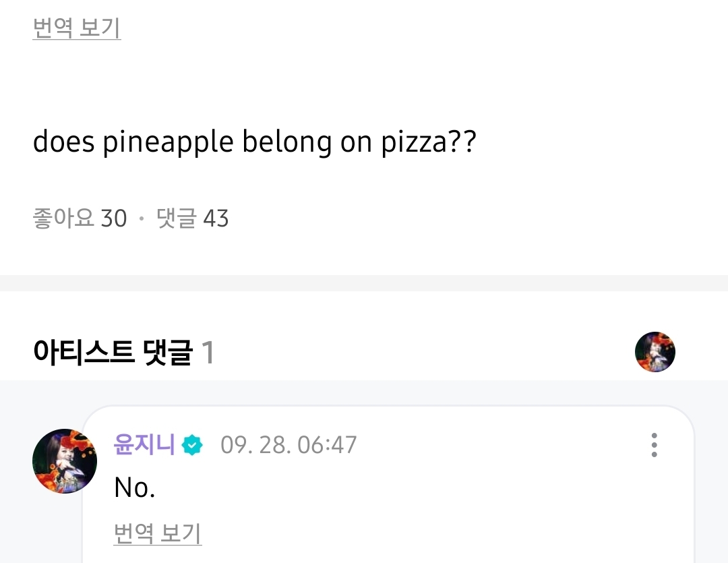Select the 아티스트 댓글 section heading
The image size is (728, 563).
pos(113,352)
